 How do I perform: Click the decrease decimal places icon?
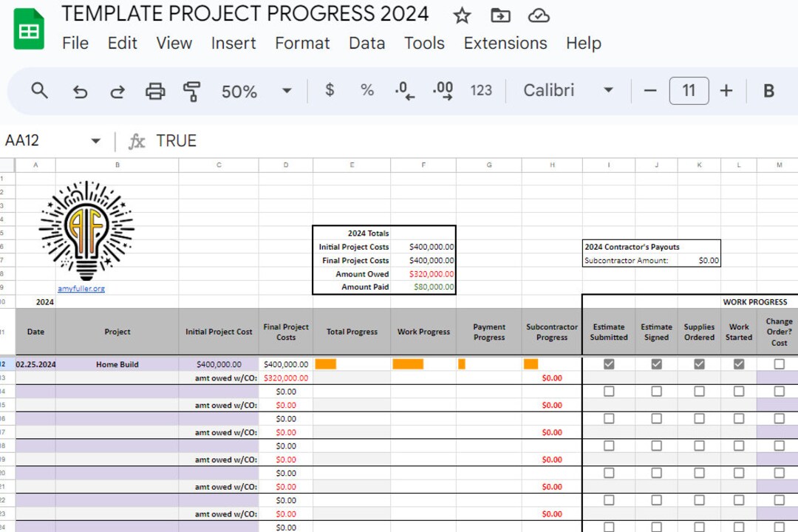coord(403,91)
